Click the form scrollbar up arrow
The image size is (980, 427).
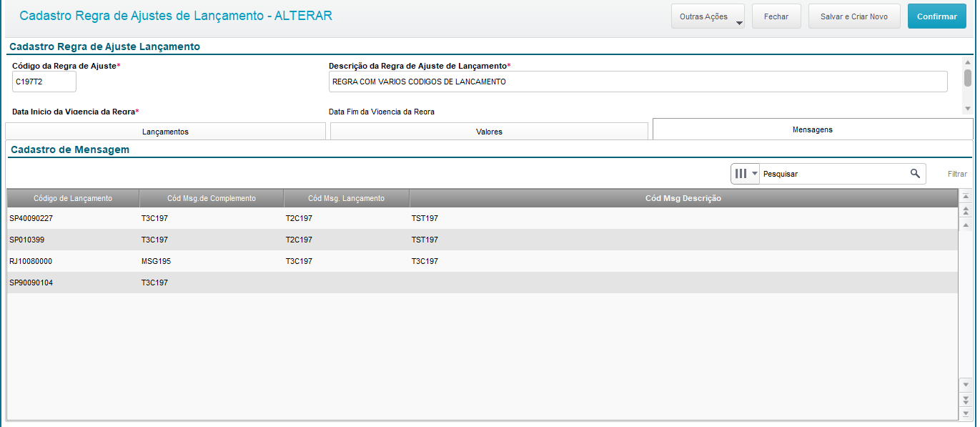click(968, 63)
